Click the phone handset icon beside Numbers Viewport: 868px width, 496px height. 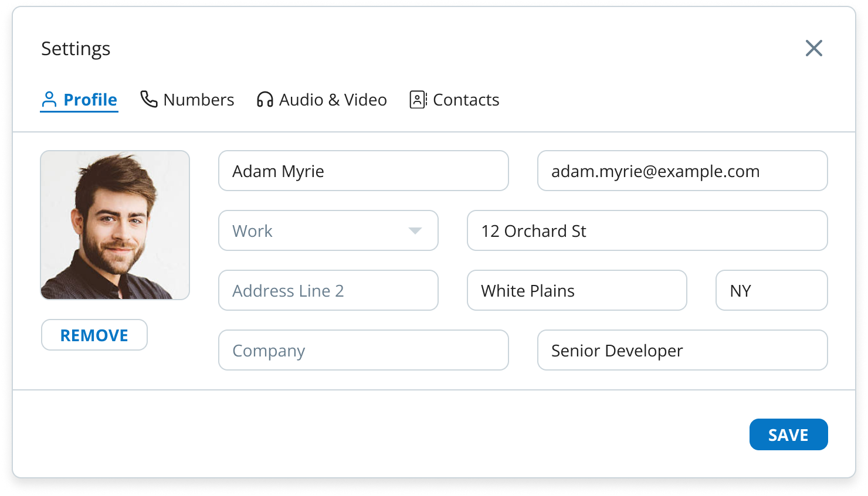149,99
